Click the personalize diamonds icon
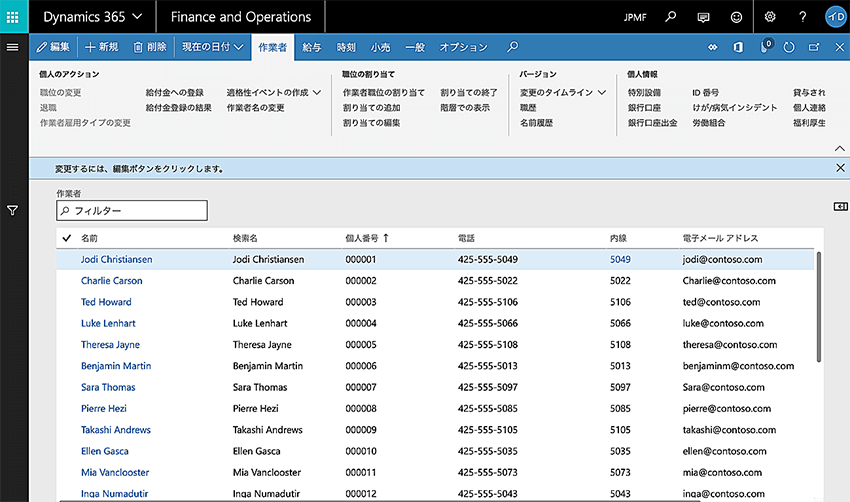 [x=713, y=47]
